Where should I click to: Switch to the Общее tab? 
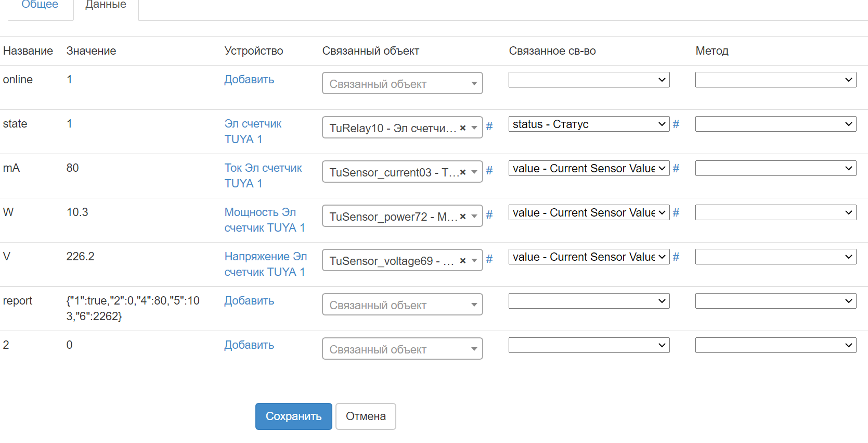pyautogui.click(x=40, y=5)
